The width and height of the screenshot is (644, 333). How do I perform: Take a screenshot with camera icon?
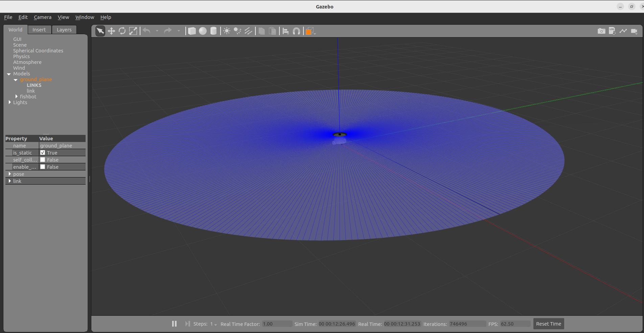(601, 31)
